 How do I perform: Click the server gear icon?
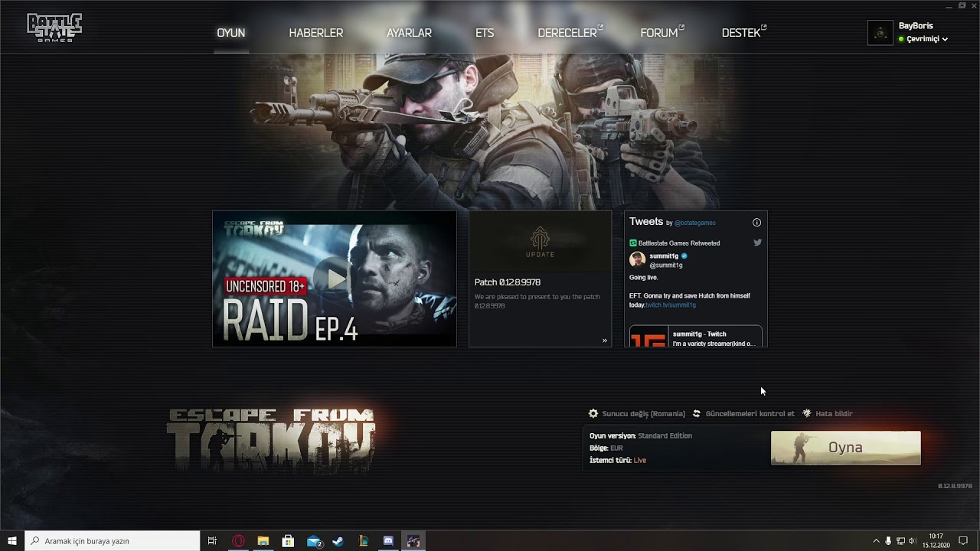(593, 413)
